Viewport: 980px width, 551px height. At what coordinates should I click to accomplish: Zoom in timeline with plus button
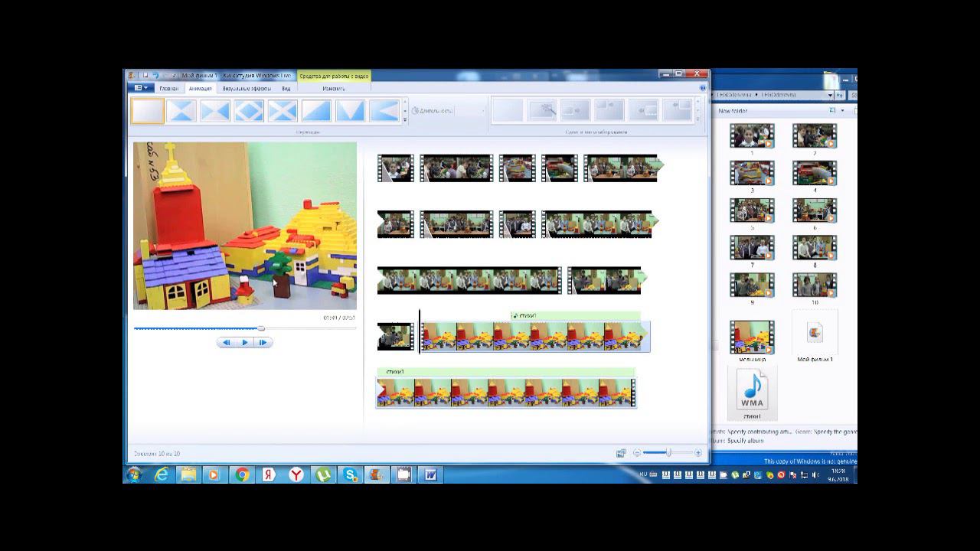click(698, 453)
